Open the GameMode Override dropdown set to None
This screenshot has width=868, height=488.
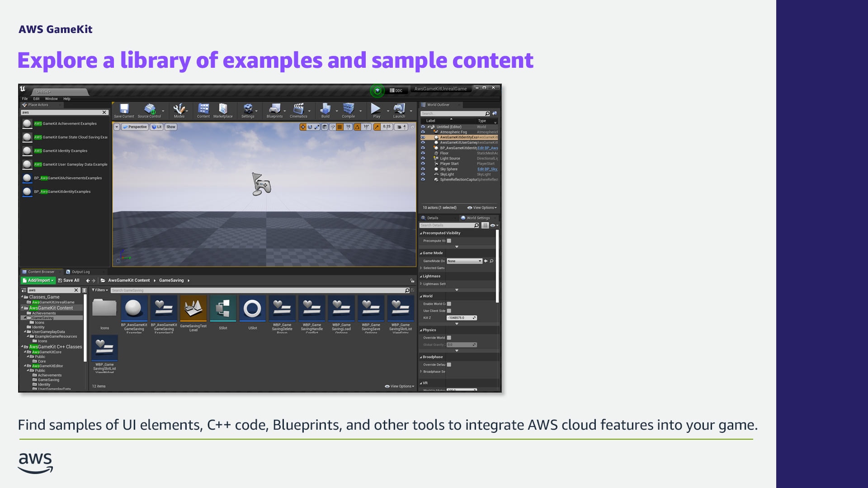coord(465,261)
